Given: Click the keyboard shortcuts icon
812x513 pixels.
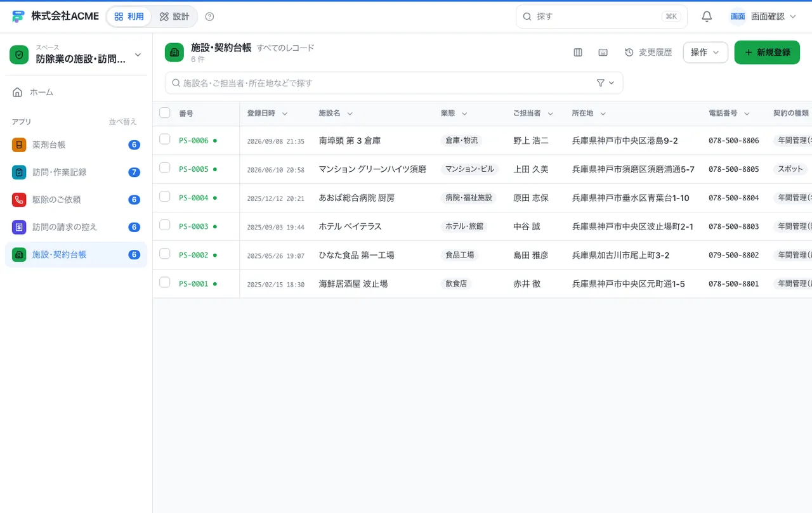Looking at the screenshot, I should 603,53.
